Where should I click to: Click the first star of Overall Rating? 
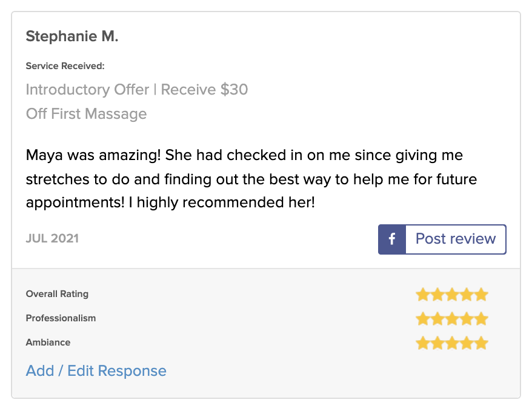click(423, 295)
